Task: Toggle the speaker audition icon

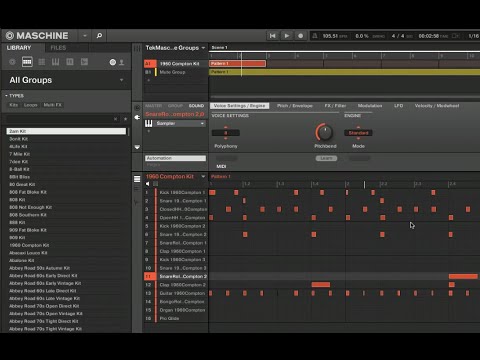Action: tap(148, 184)
